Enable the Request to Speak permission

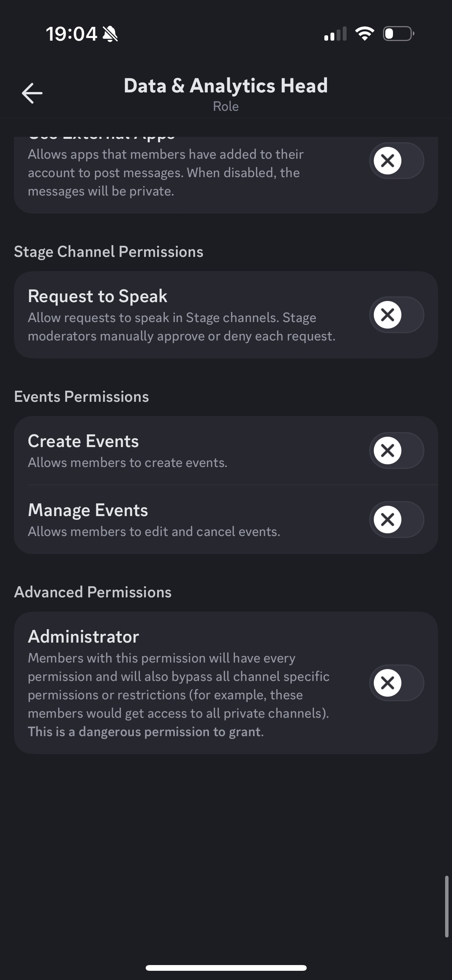[396, 315]
